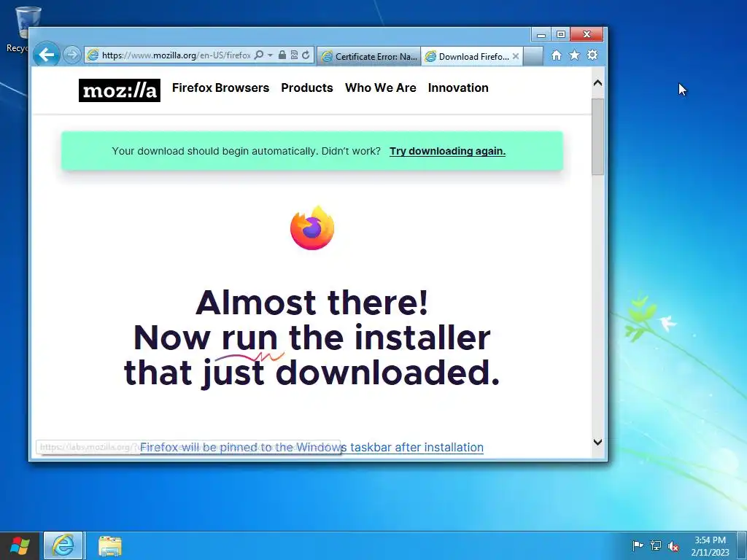This screenshot has height=560, width=747.
Task: Click the Show desktop strip in taskbar
Action: point(743,545)
